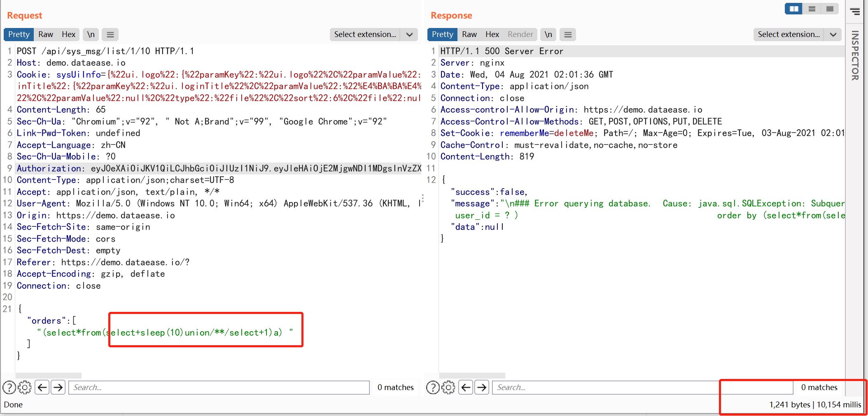Select the side-by-side split layout icon
The image size is (868, 416).
coord(793,8)
